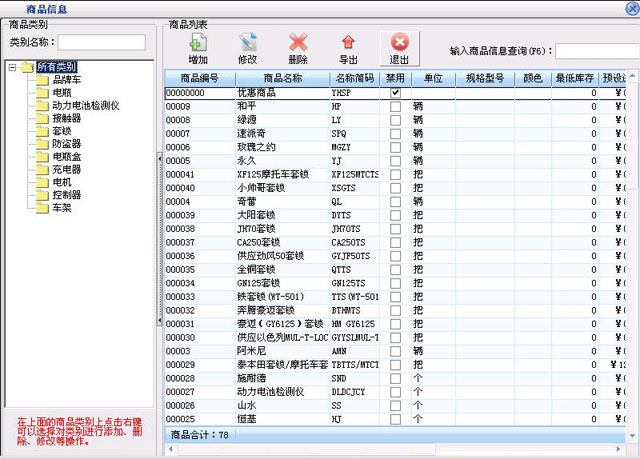Check 禁用 checkbox for 和平 row
This screenshot has width=640, height=459.
395,105
